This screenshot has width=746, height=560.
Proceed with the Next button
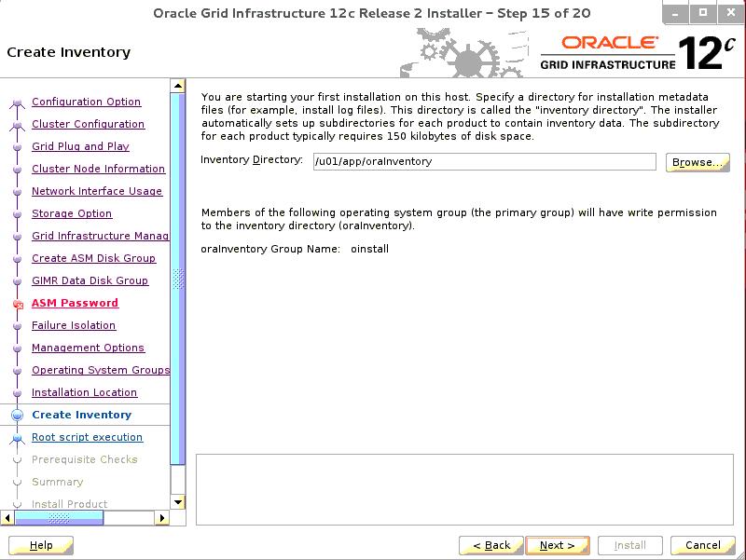pos(557,545)
